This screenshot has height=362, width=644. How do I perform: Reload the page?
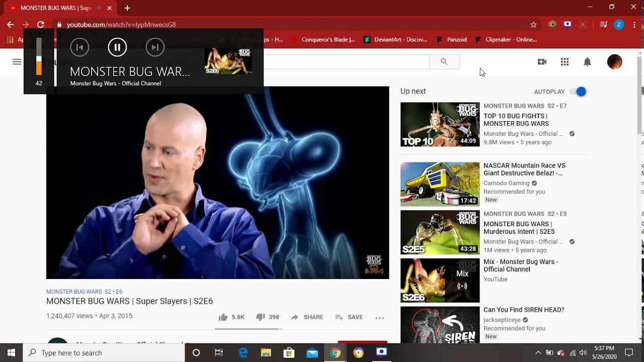(x=41, y=24)
